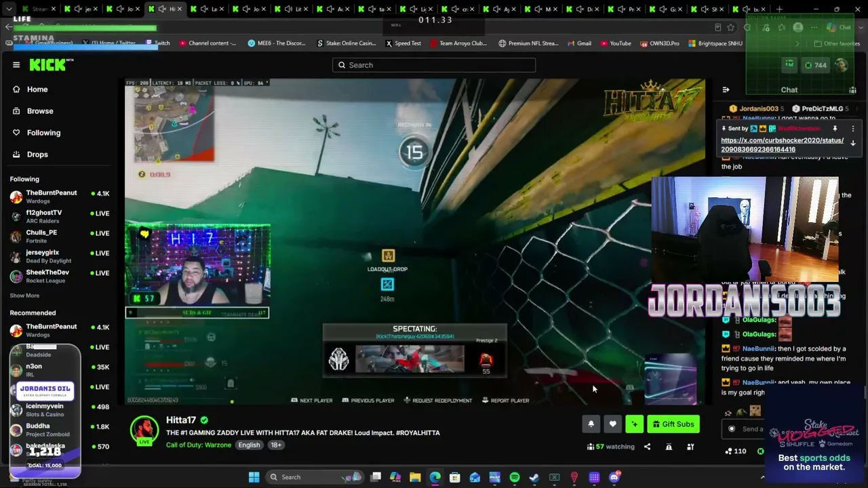Click the Windows Start button
Screen dimensions: 868x488
254,477
